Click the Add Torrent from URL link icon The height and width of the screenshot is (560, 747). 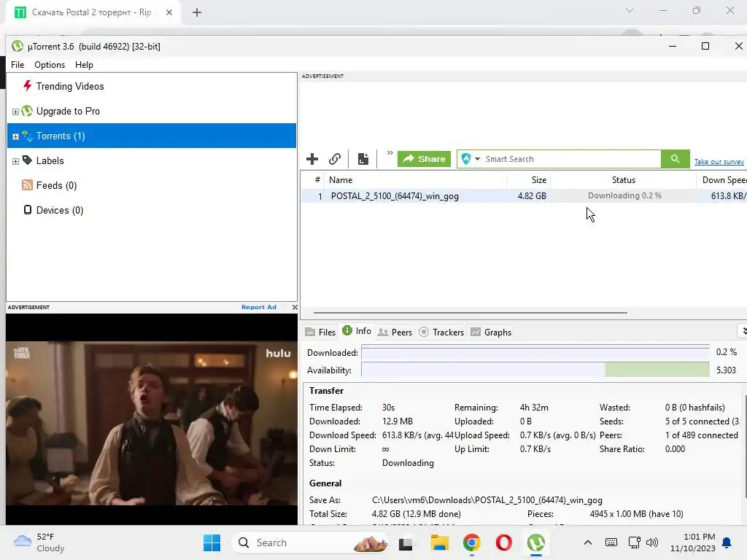335,158
